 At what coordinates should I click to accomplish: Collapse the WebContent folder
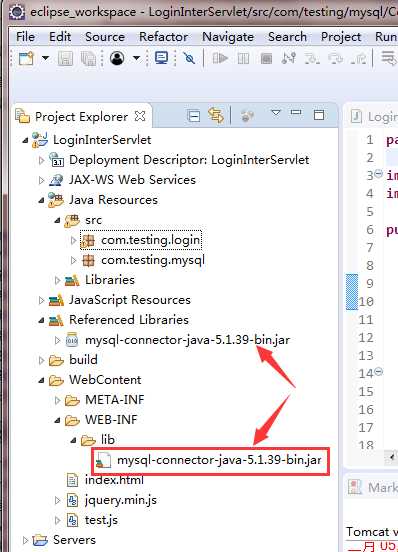point(41,381)
